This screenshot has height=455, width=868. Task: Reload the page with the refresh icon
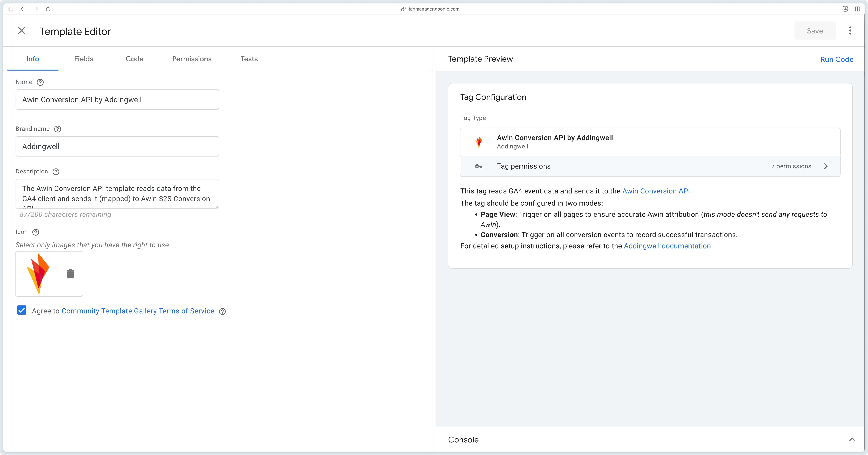tap(48, 9)
